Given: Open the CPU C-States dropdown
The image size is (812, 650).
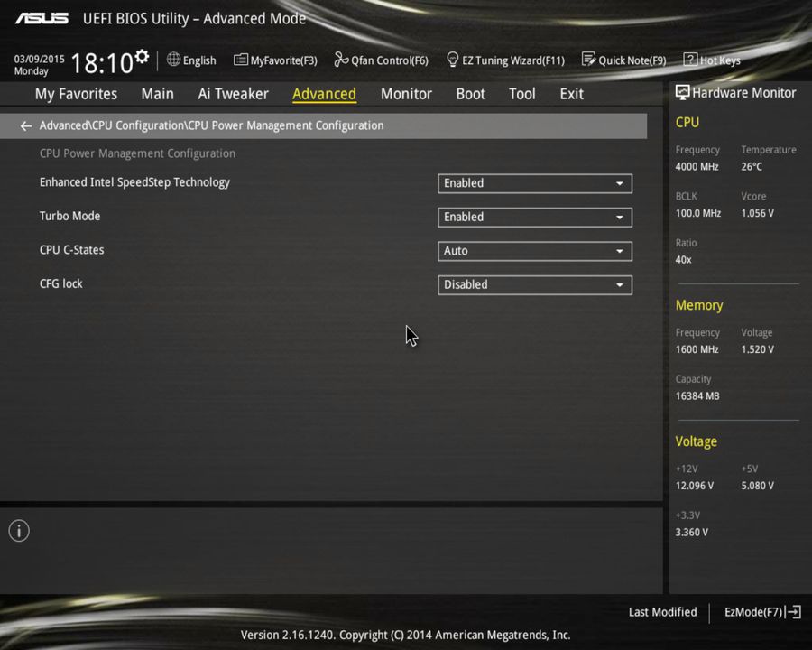Looking at the screenshot, I should coord(534,251).
